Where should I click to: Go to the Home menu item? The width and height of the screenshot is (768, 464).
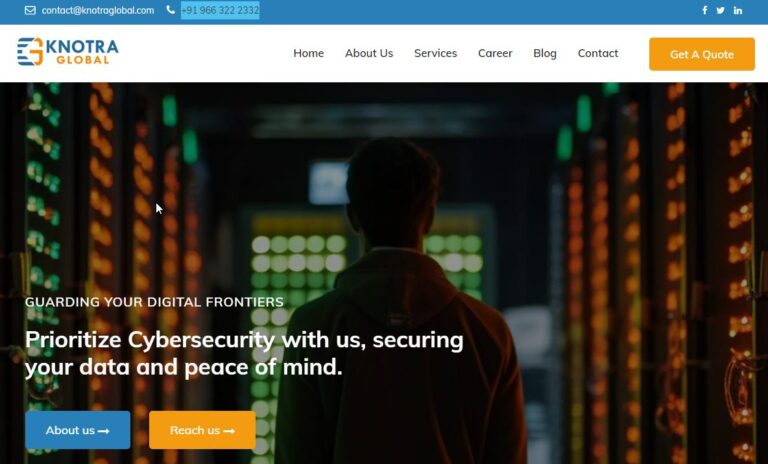tap(309, 53)
